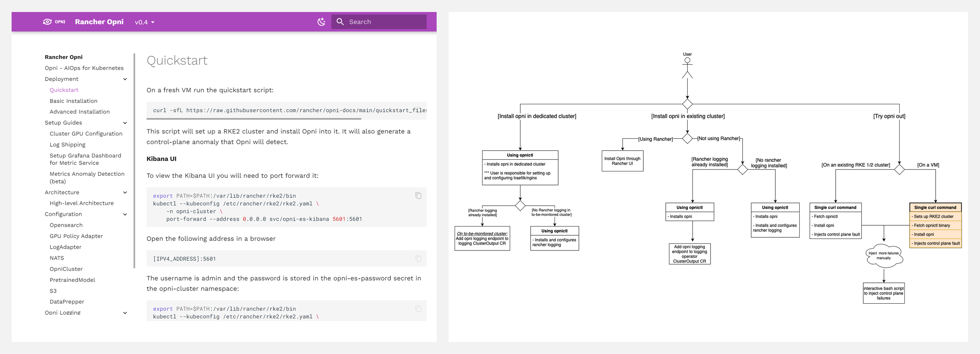
Task: Click the Rancher logging installed decision diamond
Action: point(742,169)
